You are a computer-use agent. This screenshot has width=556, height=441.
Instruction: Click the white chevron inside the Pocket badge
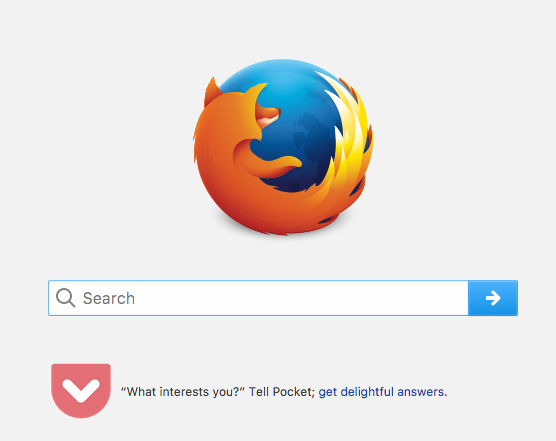[81, 390]
